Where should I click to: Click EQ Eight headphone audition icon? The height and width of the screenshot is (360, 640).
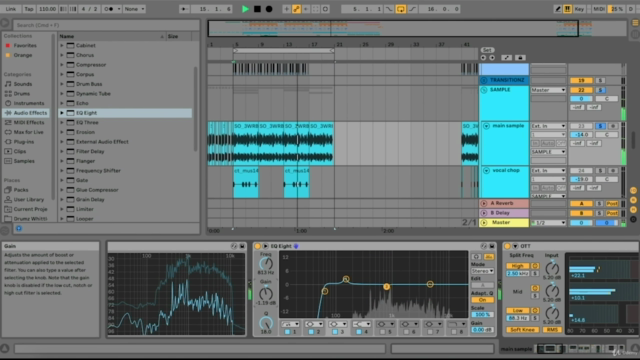(x=476, y=257)
